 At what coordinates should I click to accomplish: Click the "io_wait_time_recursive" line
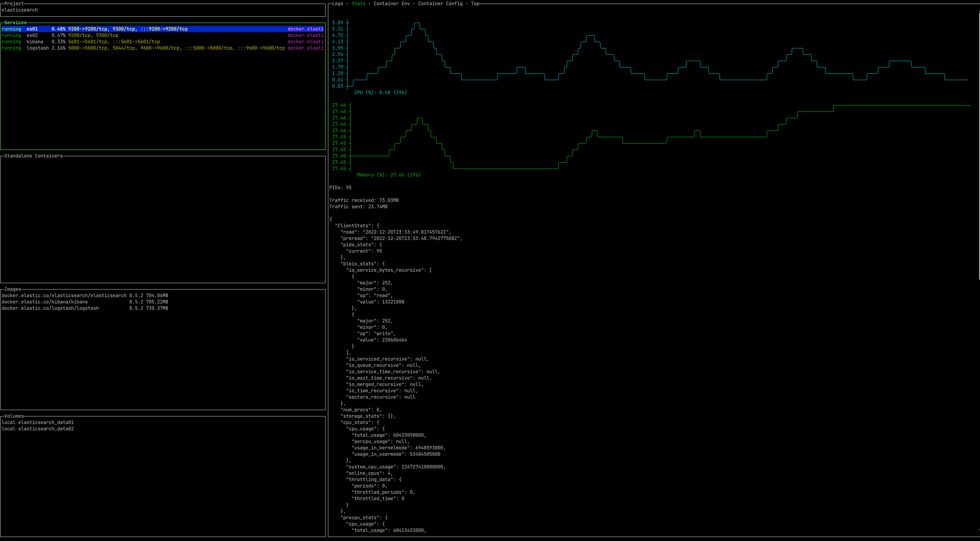(x=389, y=378)
